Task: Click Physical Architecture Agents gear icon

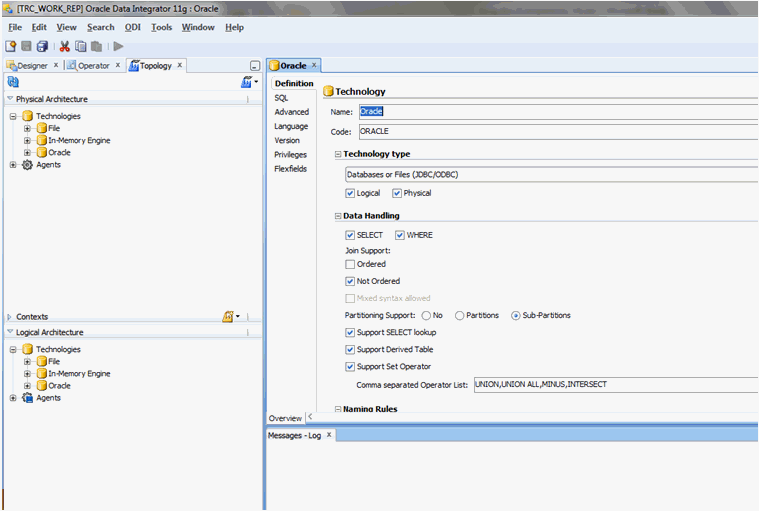Action: (x=28, y=165)
